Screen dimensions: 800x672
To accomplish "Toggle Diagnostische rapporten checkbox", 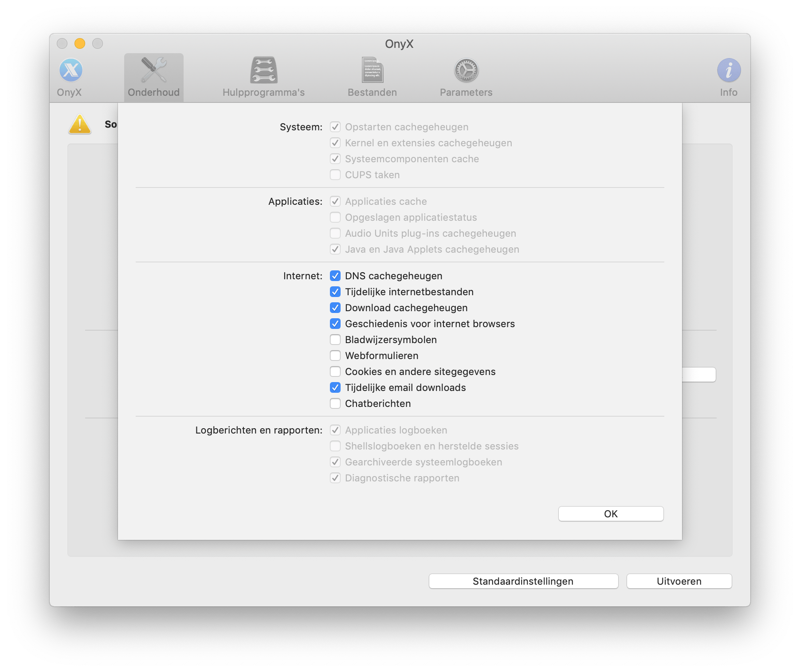I will (335, 478).
